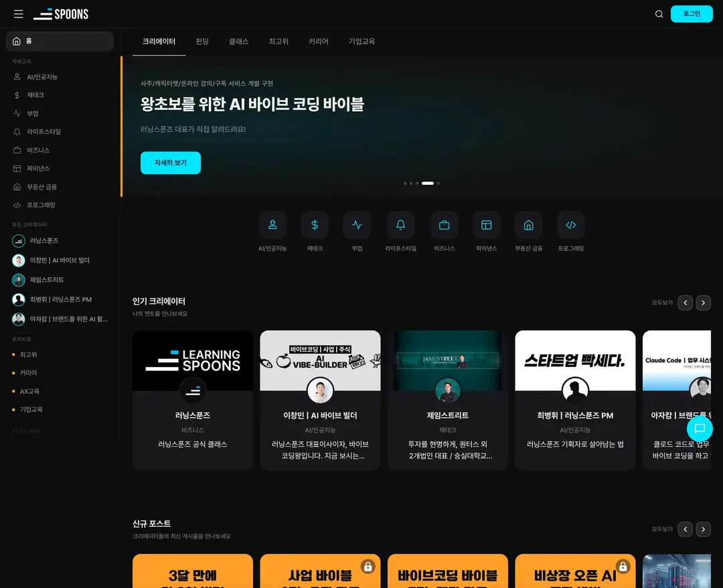Open the floating chat bubble icon

tap(700, 429)
